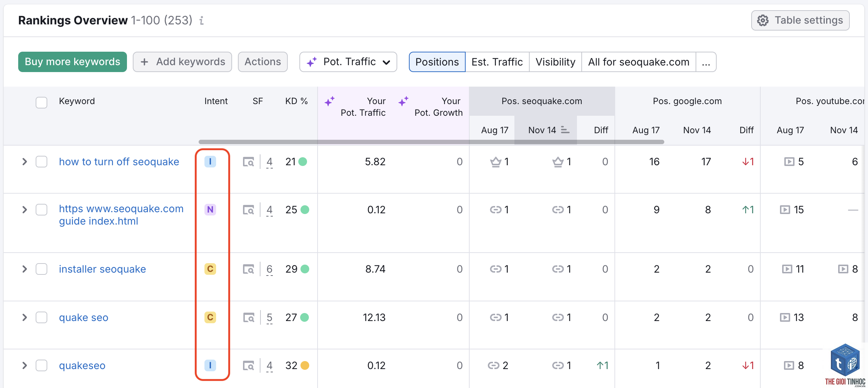Expand the quake seo row
Screen dimensions: 868x388
24,317
